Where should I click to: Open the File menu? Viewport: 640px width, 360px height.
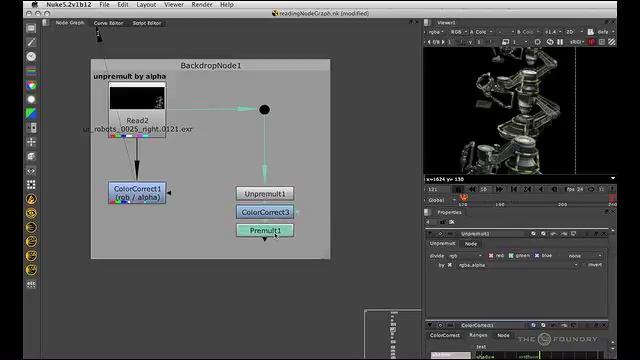coord(104,4)
